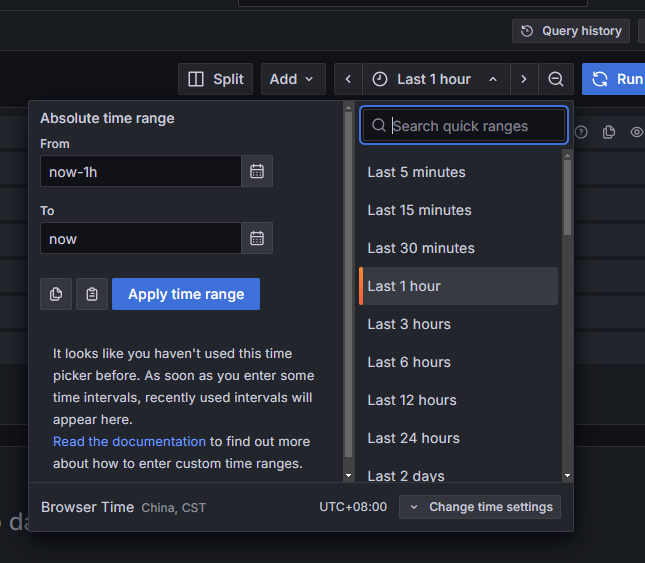
Task: Open calendar picker for From field
Action: click(257, 171)
